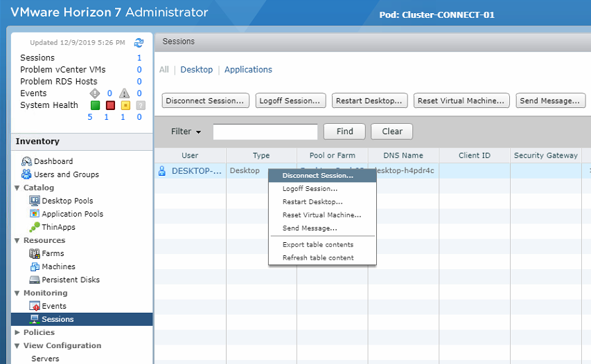The image size is (591, 364).
Task: Click the Users and Groups people icon
Action: 26,174
